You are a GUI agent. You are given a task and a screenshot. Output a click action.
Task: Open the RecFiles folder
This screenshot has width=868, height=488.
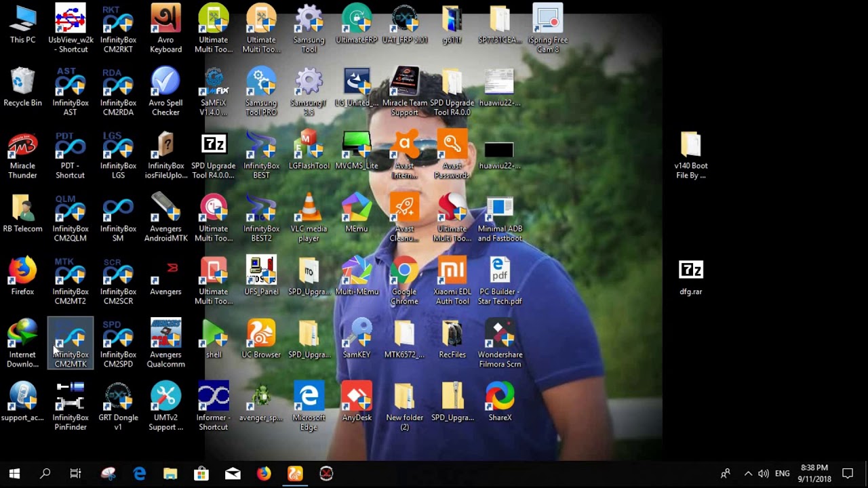click(x=452, y=340)
